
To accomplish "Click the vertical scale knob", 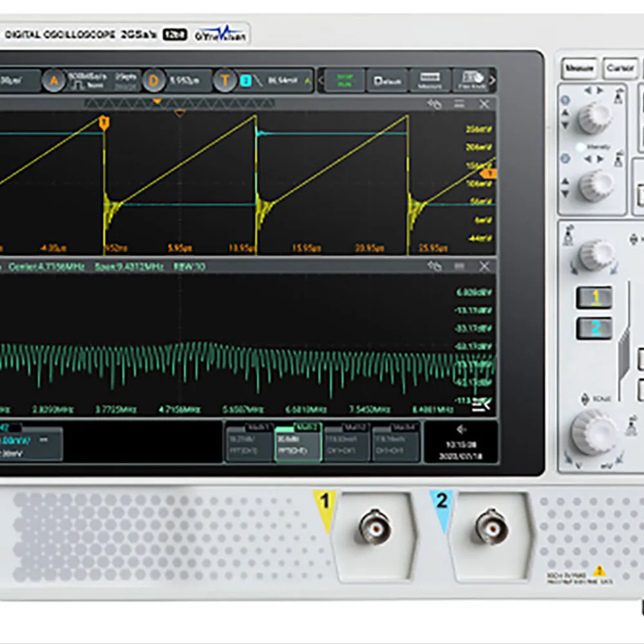I will pos(593,430).
